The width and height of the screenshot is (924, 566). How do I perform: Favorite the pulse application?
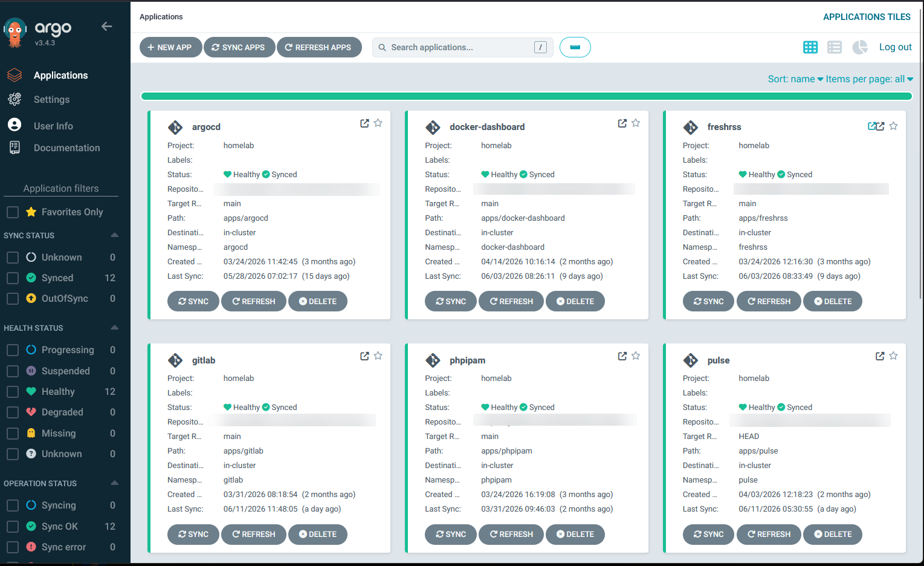point(893,356)
